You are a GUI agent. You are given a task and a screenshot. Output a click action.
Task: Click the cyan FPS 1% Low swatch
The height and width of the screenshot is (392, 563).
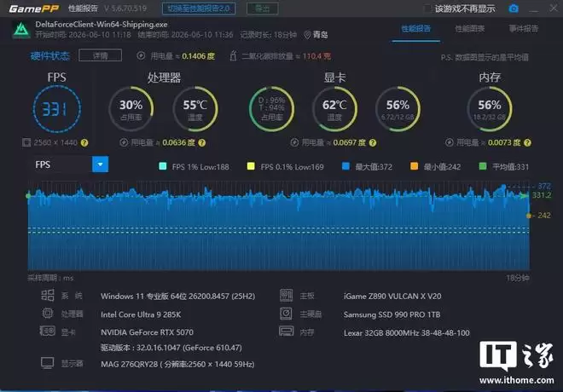pos(163,166)
